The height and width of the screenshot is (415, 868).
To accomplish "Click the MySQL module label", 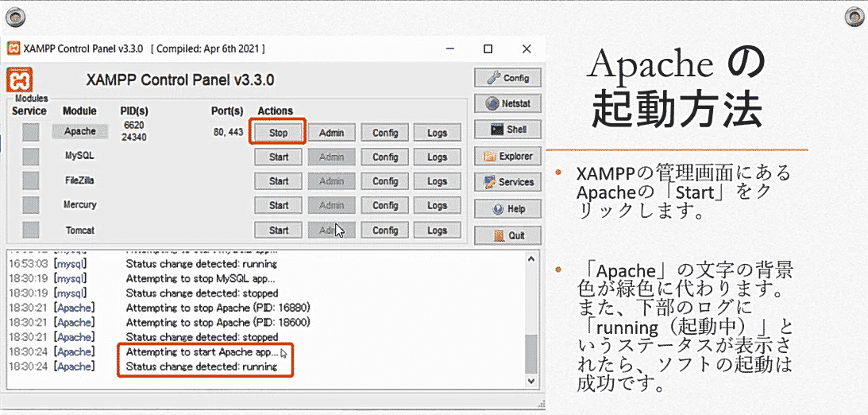I will pyautogui.click(x=79, y=156).
